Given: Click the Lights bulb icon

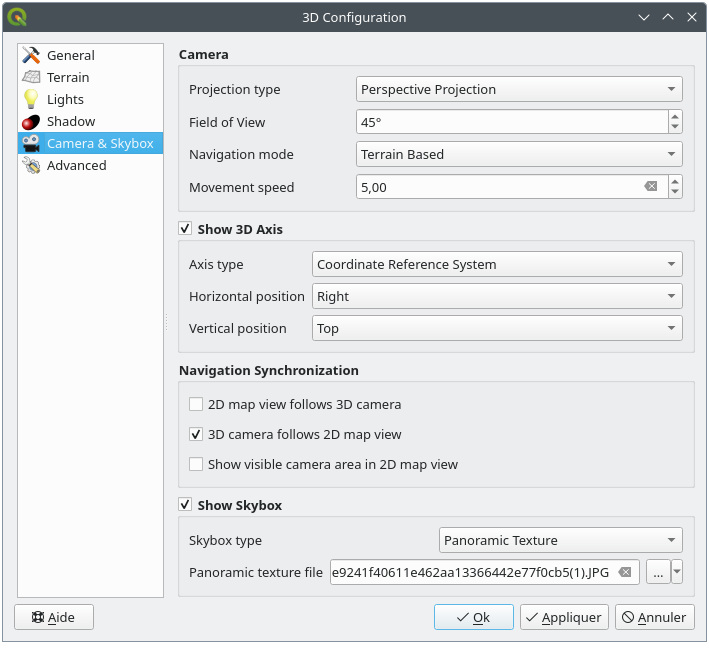Looking at the screenshot, I should (x=31, y=100).
